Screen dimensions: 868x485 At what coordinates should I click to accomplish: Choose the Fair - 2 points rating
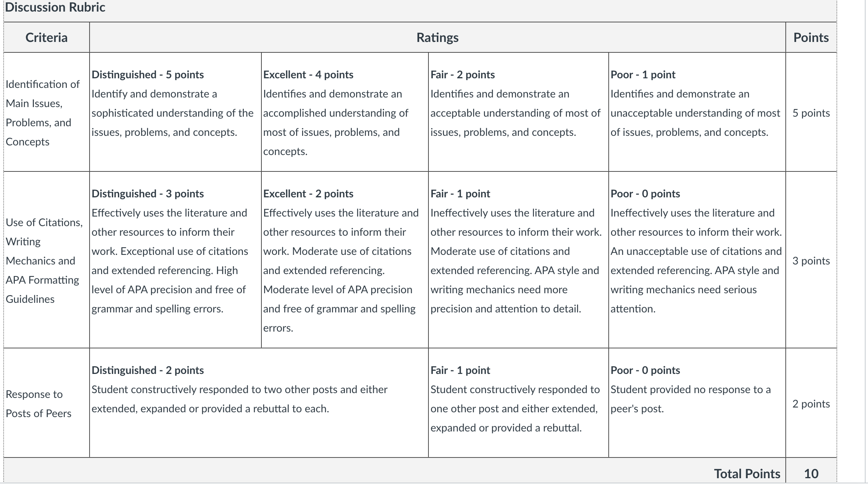518,112
